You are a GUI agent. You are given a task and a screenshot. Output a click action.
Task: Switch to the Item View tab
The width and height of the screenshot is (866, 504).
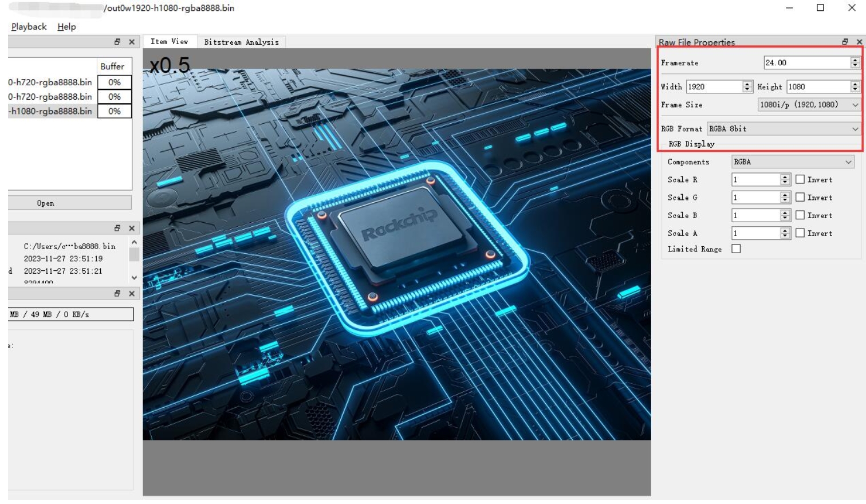[170, 42]
